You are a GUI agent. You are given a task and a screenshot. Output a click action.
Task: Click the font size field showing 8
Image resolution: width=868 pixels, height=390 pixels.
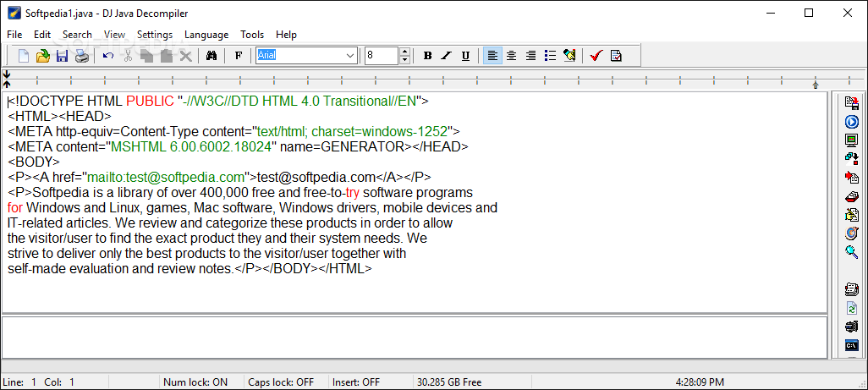382,56
